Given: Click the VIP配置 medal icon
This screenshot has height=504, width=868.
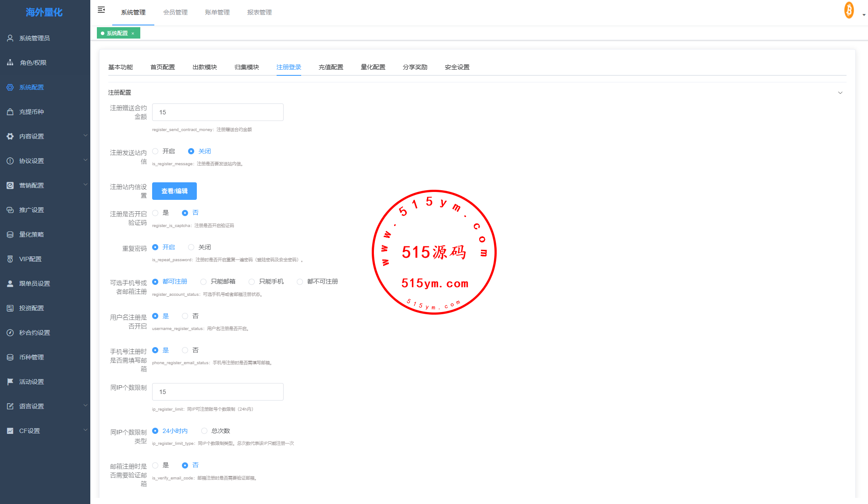Looking at the screenshot, I should [x=10, y=259].
